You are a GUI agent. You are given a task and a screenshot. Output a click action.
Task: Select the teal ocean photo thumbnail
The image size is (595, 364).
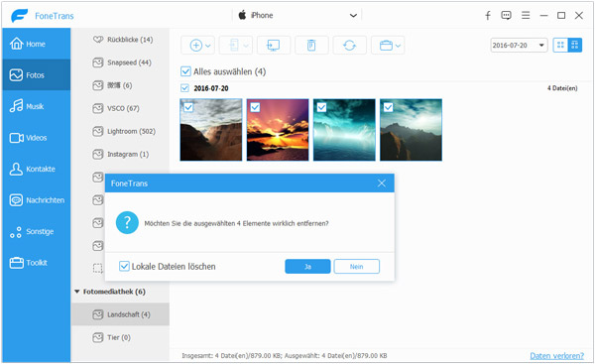(x=344, y=130)
